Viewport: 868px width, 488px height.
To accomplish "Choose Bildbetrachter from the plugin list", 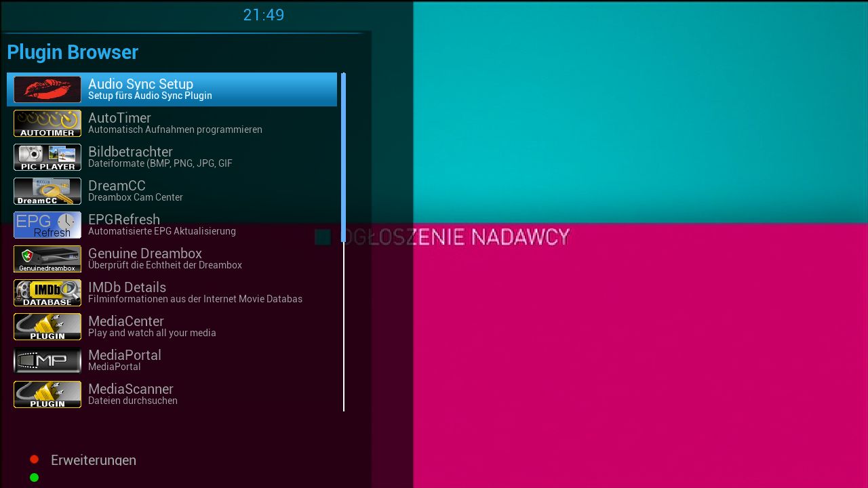I will click(130, 152).
